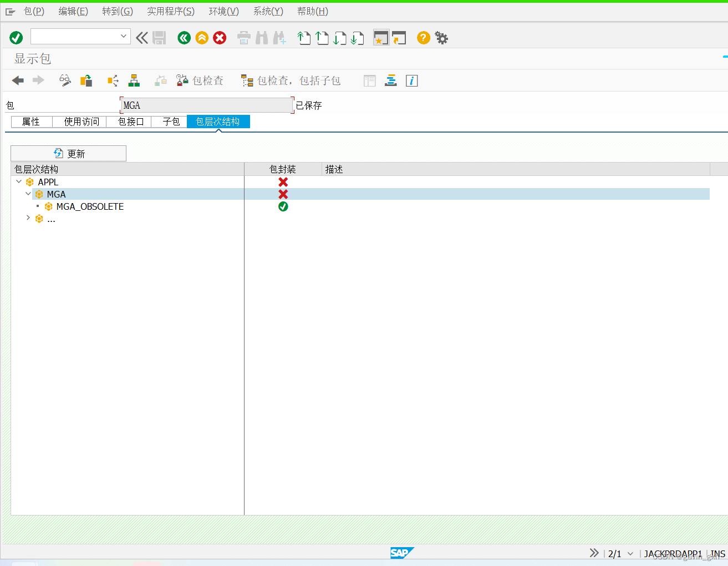728x566 pixels.
Task: Click the Fullscreen layout icon
Action: point(370,80)
